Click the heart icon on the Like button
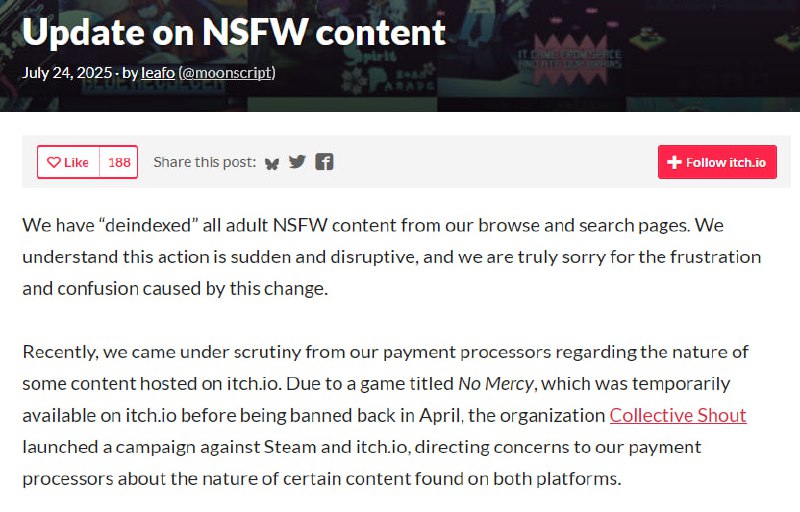The height and width of the screenshot is (512, 800). [x=54, y=163]
